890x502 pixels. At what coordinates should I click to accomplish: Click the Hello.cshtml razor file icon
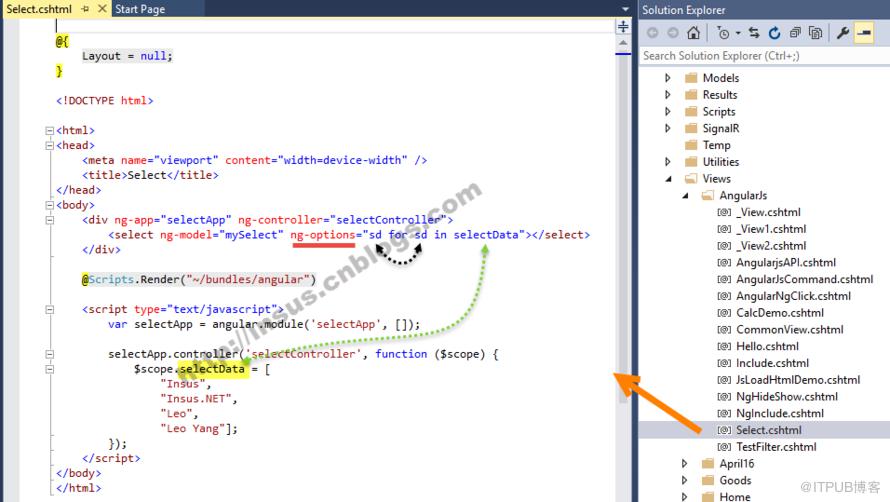pyautogui.click(x=724, y=346)
